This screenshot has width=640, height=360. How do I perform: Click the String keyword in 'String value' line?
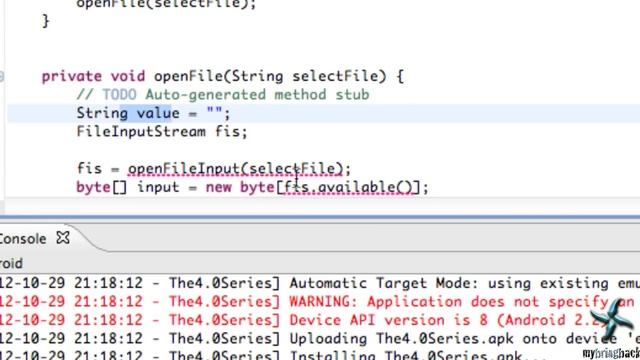[x=102, y=113]
